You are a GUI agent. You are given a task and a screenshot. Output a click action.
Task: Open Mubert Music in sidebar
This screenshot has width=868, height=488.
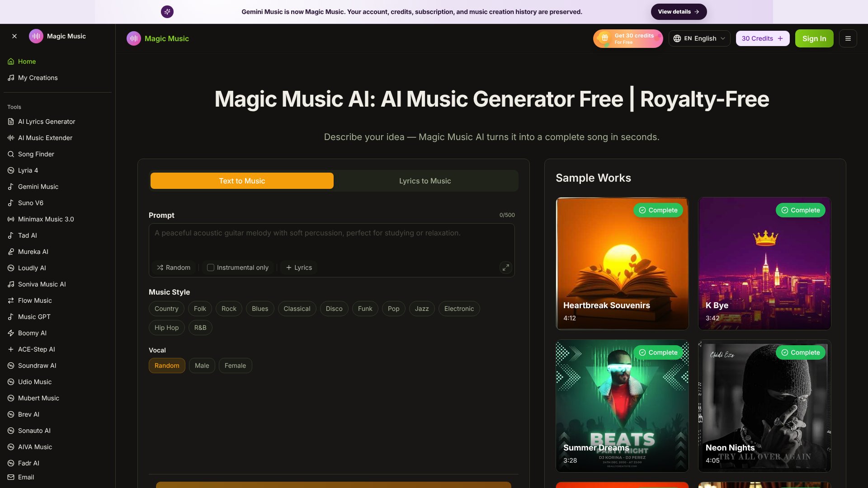(x=57, y=398)
